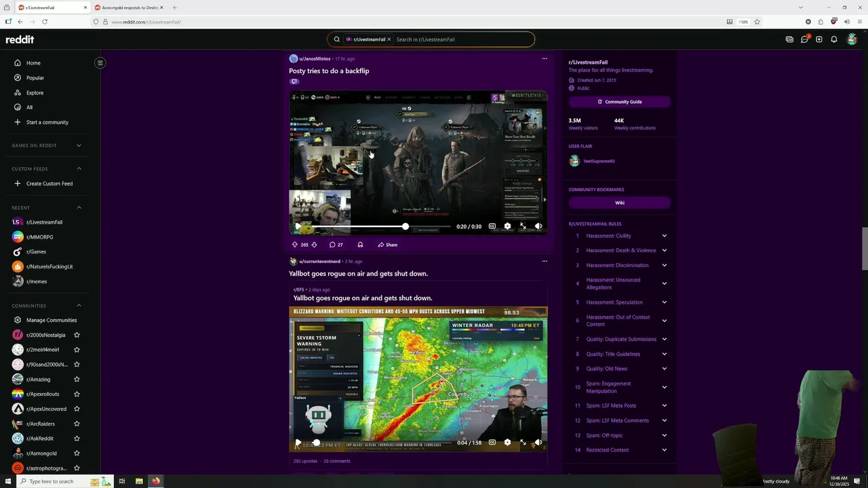Collapse the Recent section
Viewport: 868px width, 488px height.
[x=47, y=207]
